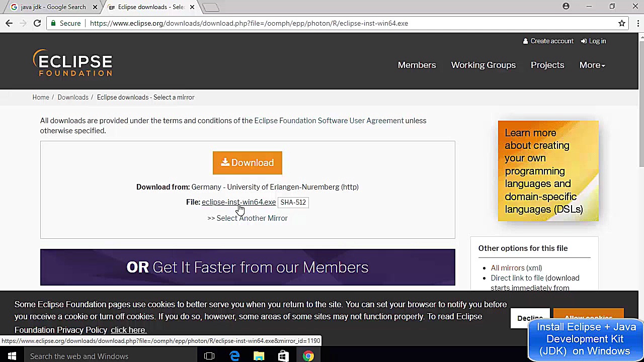Go to the Home breadcrumb
Screen dimensions: 644x362
(x=41, y=97)
